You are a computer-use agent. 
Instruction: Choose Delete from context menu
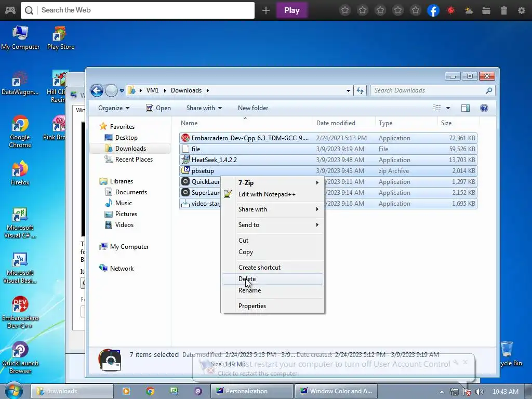(x=272, y=279)
